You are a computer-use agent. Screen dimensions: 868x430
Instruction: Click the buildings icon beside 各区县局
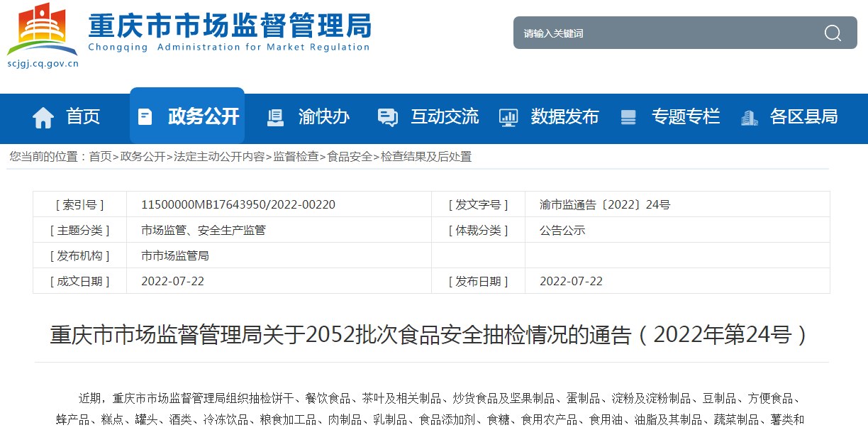pos(749,117)
